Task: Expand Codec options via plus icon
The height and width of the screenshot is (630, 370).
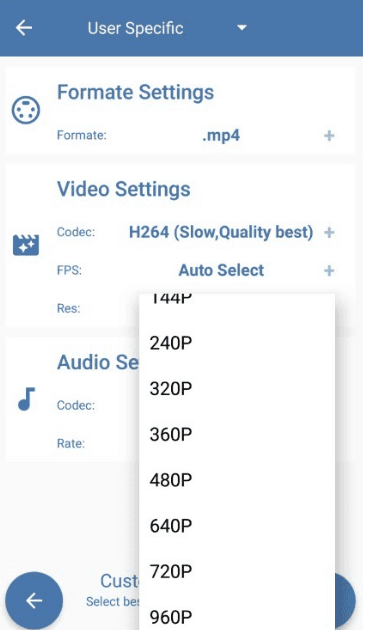Action: point(329,232)
